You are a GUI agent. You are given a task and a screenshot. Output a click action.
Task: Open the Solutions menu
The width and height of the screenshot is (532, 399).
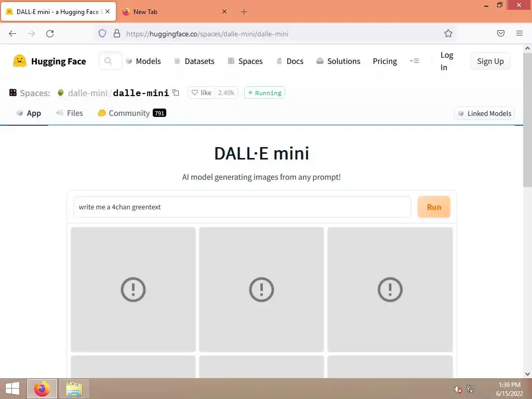tap(338, 61)
